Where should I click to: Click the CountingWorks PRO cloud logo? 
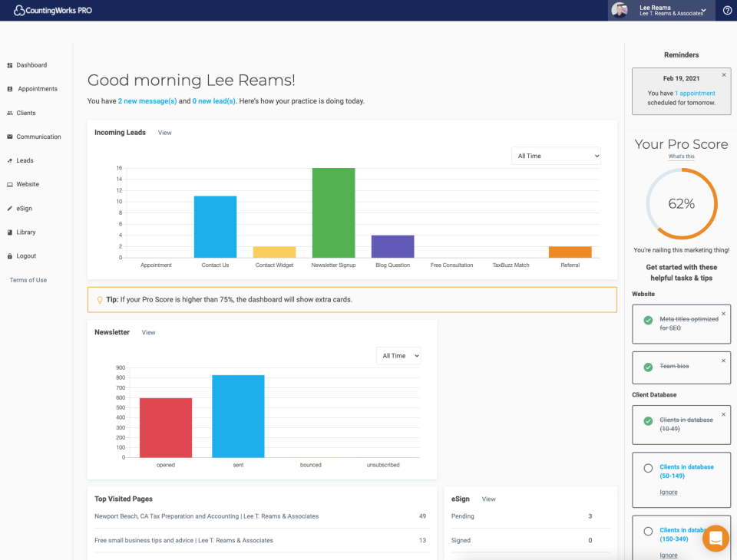[53, 10]
